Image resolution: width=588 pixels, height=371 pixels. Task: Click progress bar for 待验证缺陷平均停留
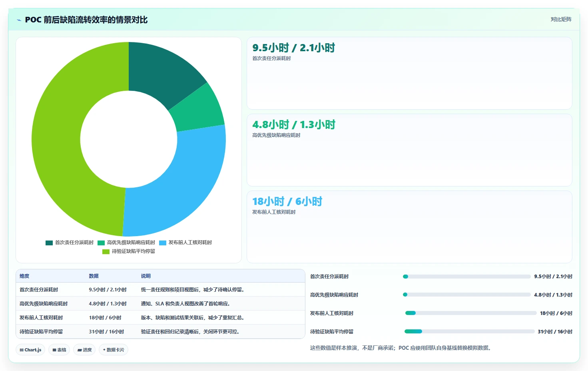click(469, 332)
